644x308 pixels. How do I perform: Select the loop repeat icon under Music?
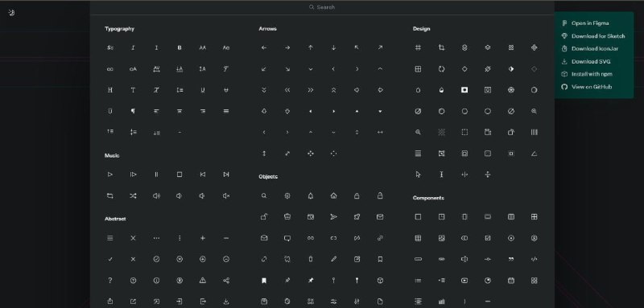[110, 196]
